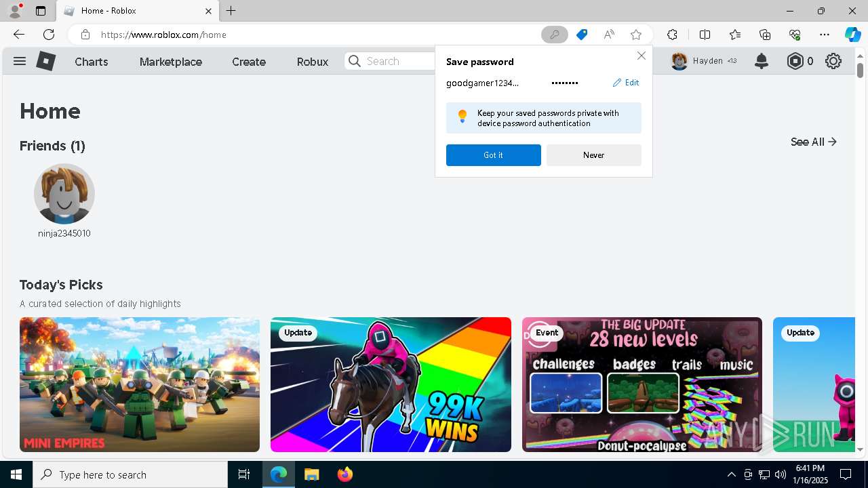868x488 pixels.
Task: Open a new browser tab
Action: [231, 11]
